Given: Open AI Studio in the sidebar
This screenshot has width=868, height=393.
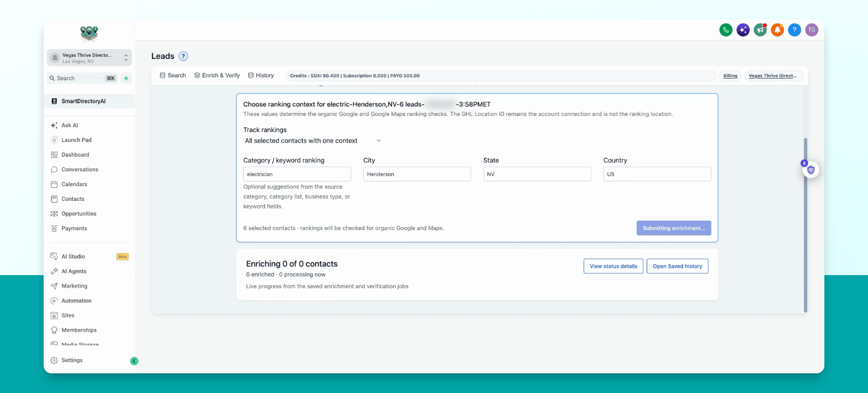Looking at the screenshot, I should [89, 257].
